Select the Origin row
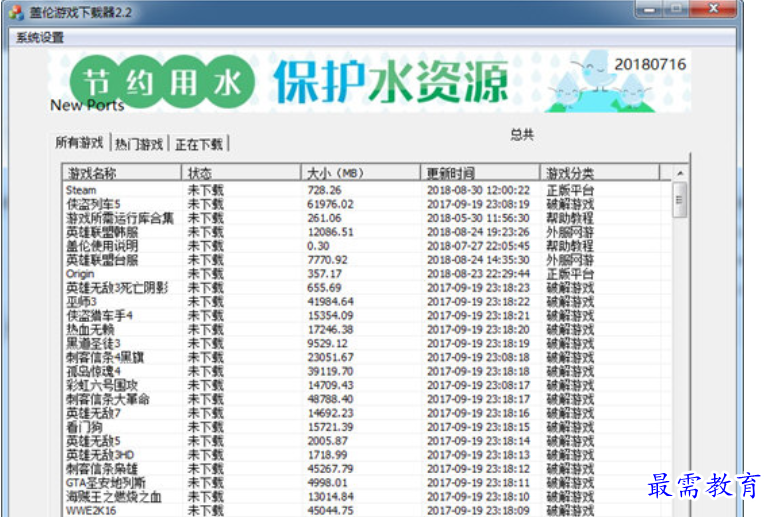Image resolution: width=769 pixels, height=517 pixels. click(367, 274)
